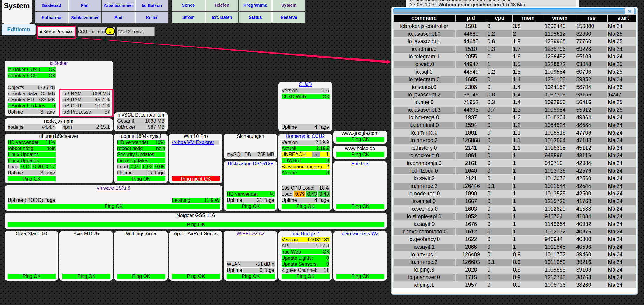Sort the process table by pid

pyautogui.click(x=471, y=18)
